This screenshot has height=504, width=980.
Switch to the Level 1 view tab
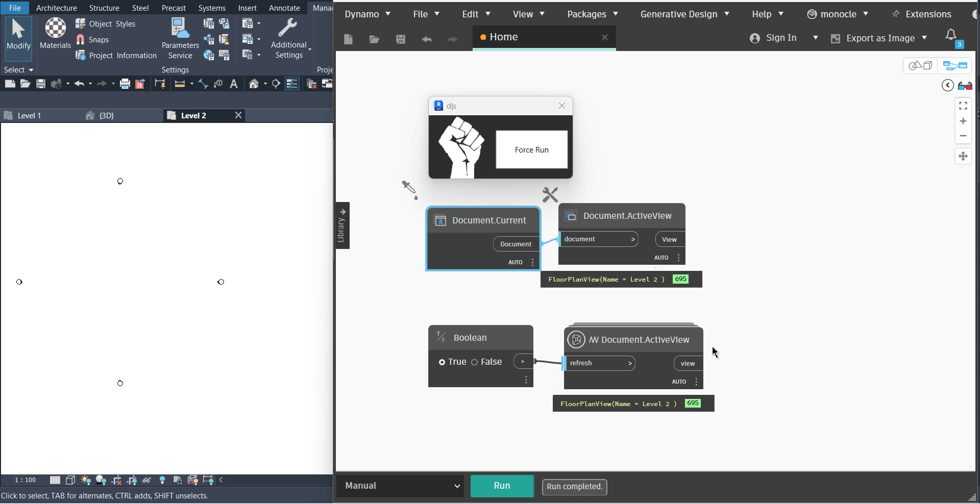coord(28,115)
